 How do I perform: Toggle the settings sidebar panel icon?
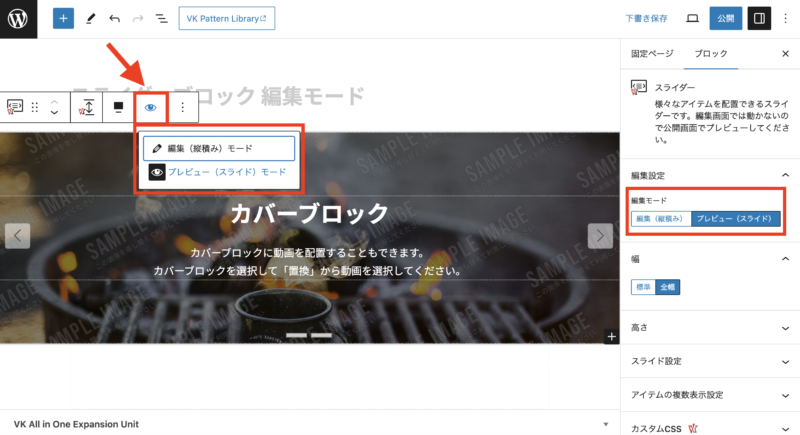(x=758, y=18)
